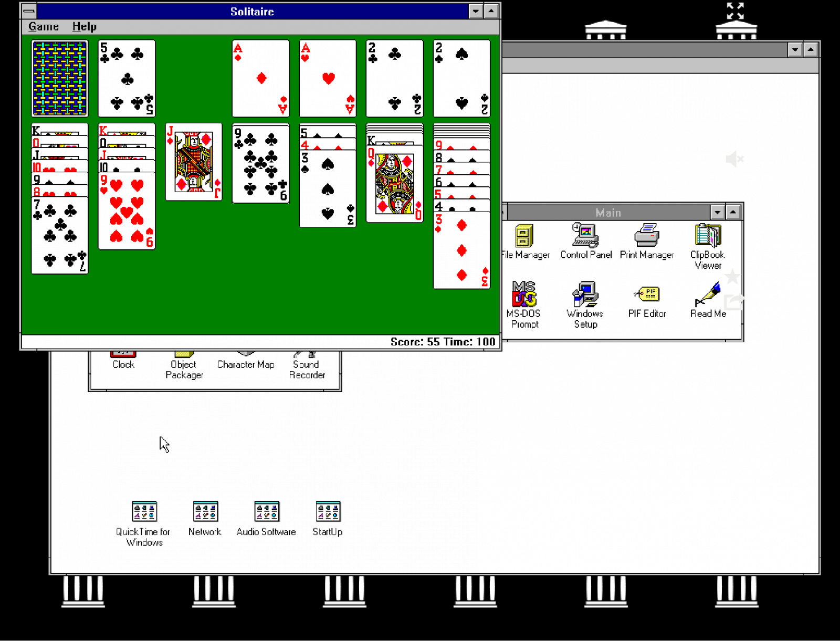Select the Queen of diamonds tableau card
The height and width of the screenshot is (641, 840).
(395, 184)
